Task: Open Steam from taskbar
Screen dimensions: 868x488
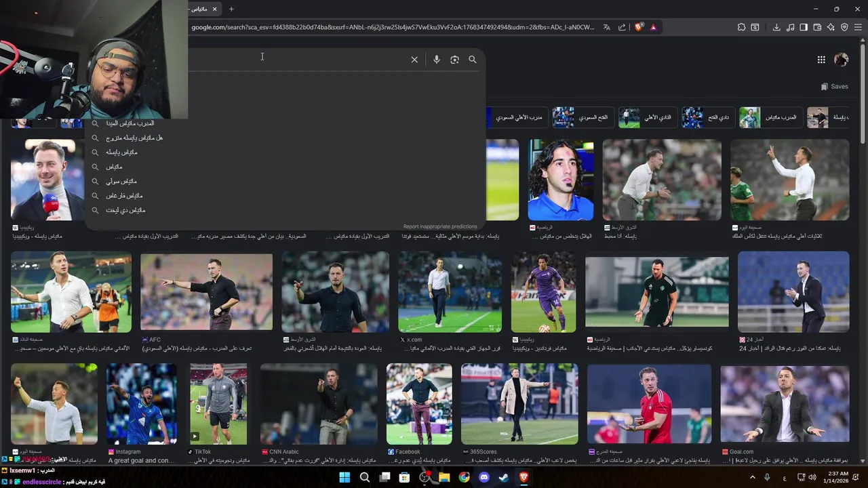Action: [504, 477]
